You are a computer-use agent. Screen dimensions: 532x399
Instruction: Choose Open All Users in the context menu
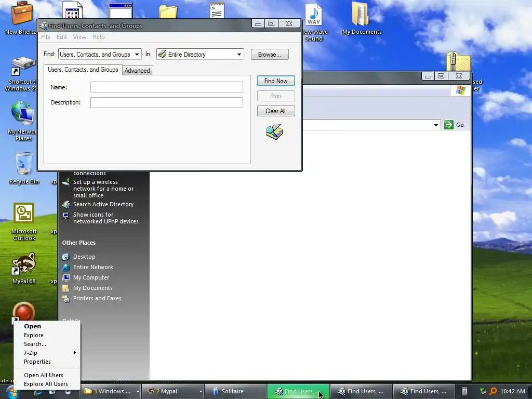(47, 375)
